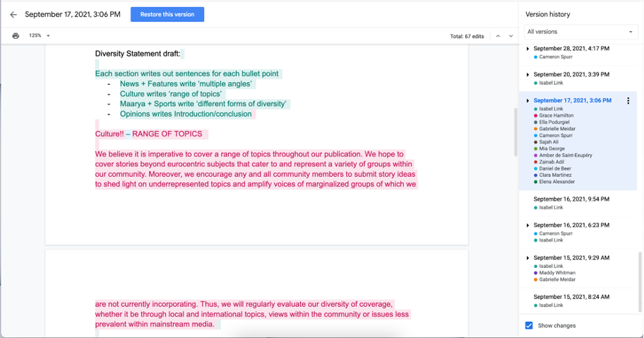Image resolution: width=644 pixels, height=338 pixels.
Task: Select the September 15, 2021, 8:24 AM version
Action: (x=571, y=297)
